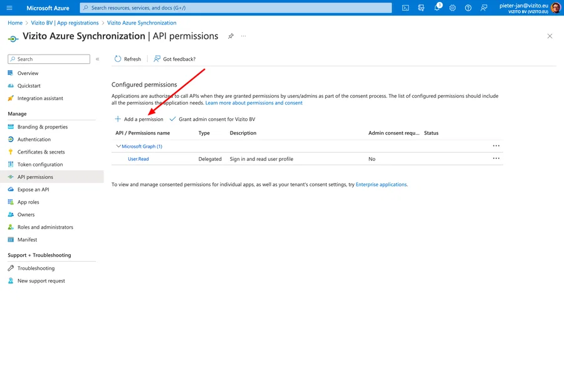Viewport: 564px width, 392px height.
Task: Select the Token configuration icon
Action: pos(12,164)
